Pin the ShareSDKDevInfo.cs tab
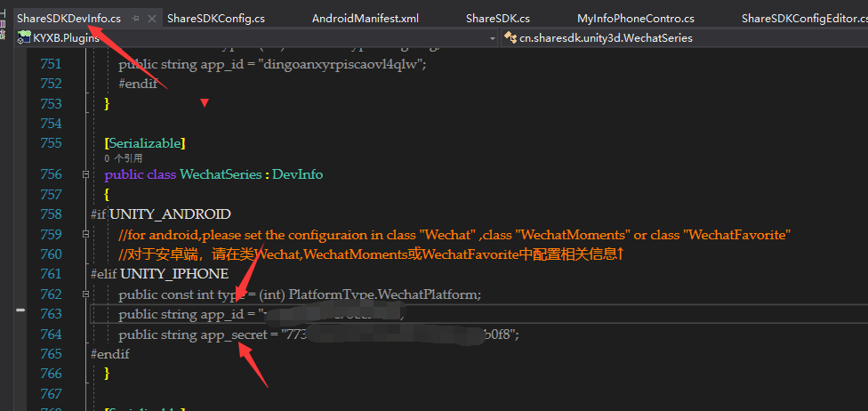Image resolution: width=868 pixels, height=411 pixels. click(135, 19)
